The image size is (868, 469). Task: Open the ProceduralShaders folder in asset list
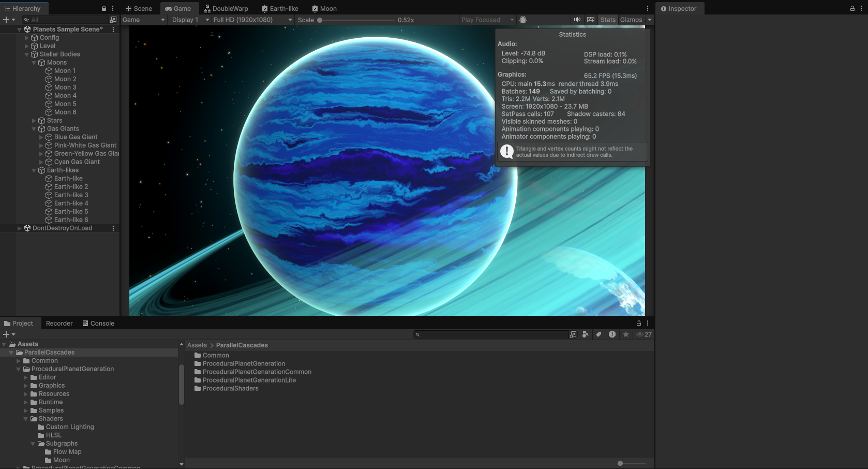pos(230,388)
